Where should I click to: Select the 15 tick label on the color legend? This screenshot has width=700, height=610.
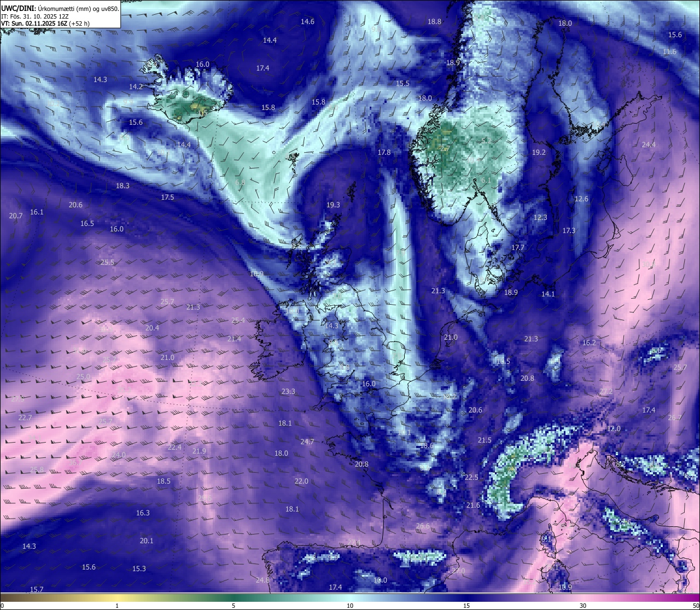466,606
